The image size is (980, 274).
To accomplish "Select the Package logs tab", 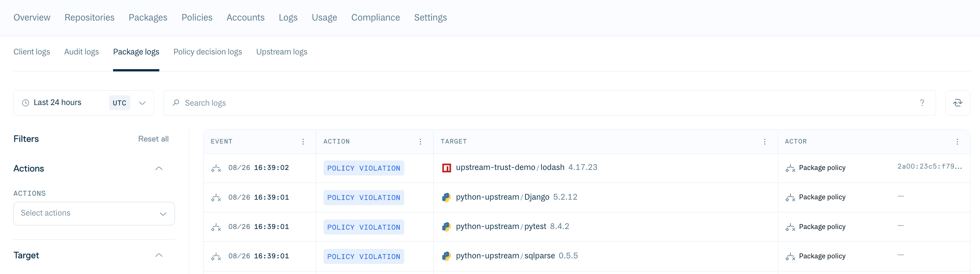I will click(x=136, y=52).
